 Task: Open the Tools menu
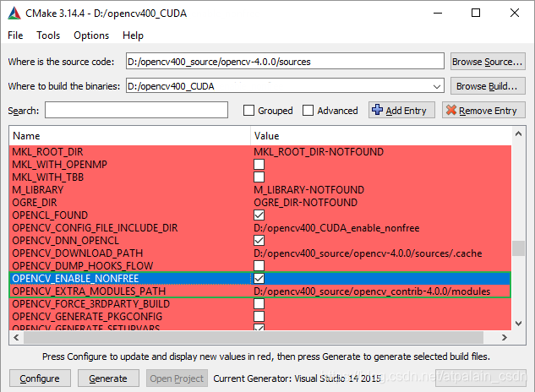(48, 35)
